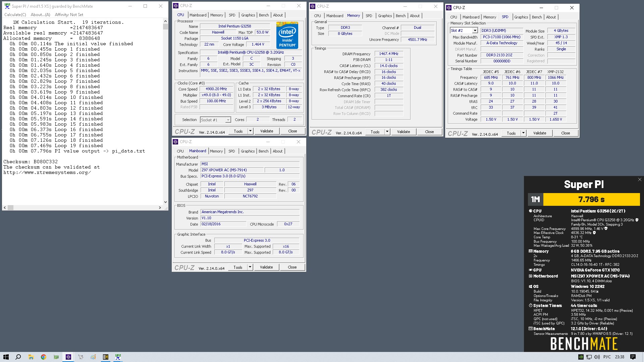The height and width of the screenshot is (362, 644).
Task: Click Tools button in the Mainboard window
Action: tap(238, 267)
